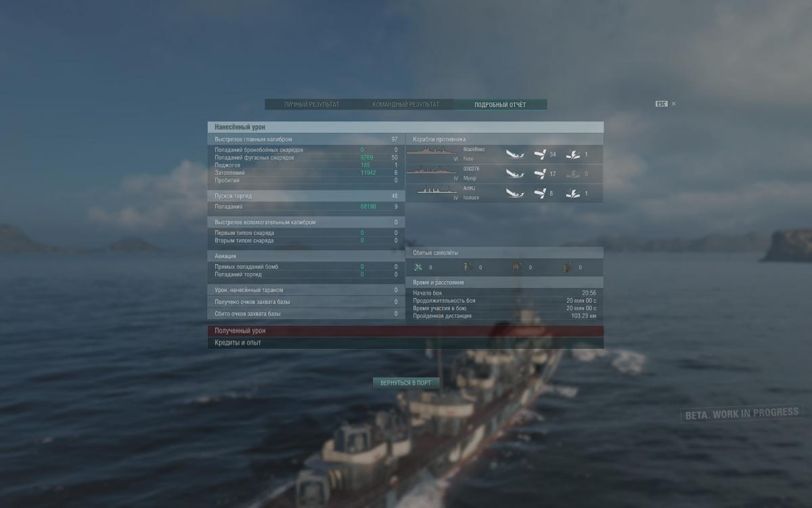This screenshot has height=508, width=812.
Task: Click the sunk-ship icon in Myogi row
Action: pyautogui.click(x=515, y=174)
